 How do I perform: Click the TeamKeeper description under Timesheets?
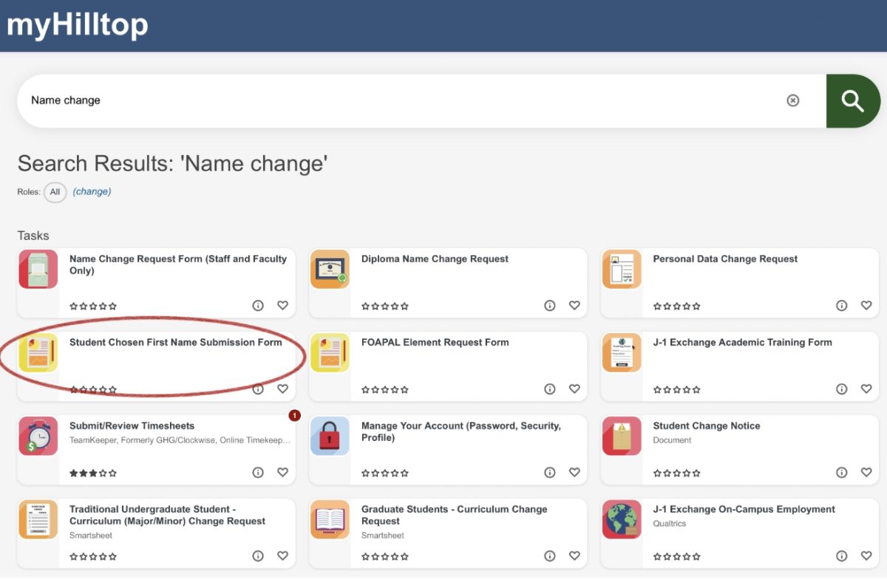[180, 440]
